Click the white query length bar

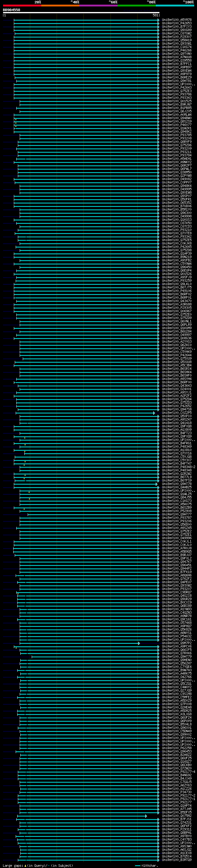(x=81, y=12)
